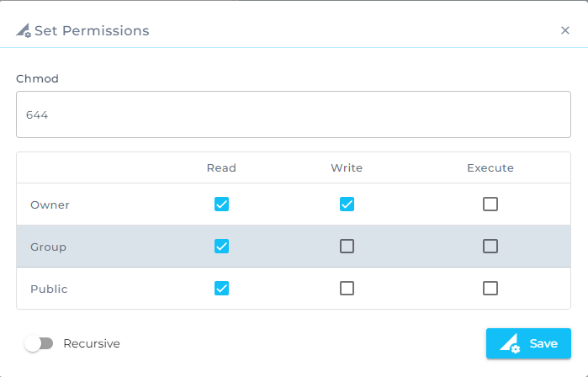588x377 pixels.
Task: Click the Set Permissions header icon
Action: point(24,31)
